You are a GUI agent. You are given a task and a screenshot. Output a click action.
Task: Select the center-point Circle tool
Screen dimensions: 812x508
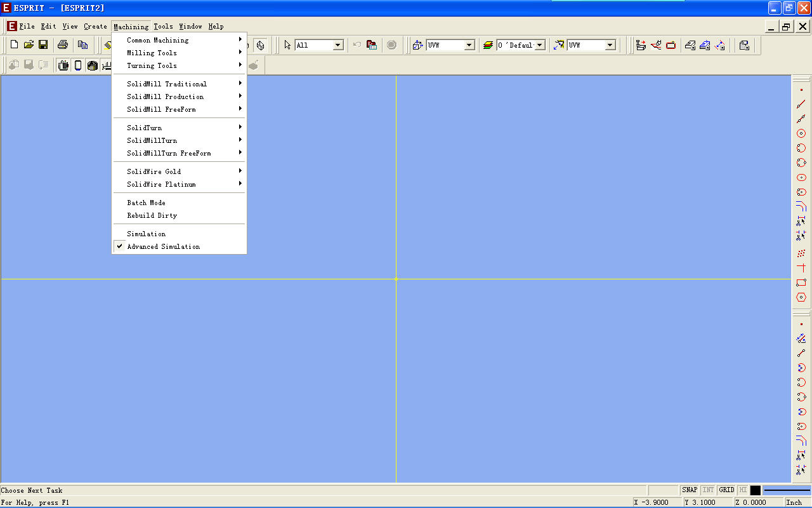(x=801, y=133)
